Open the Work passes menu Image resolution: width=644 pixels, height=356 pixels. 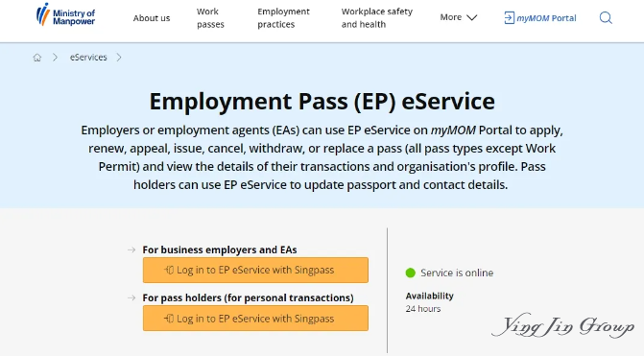210,17
